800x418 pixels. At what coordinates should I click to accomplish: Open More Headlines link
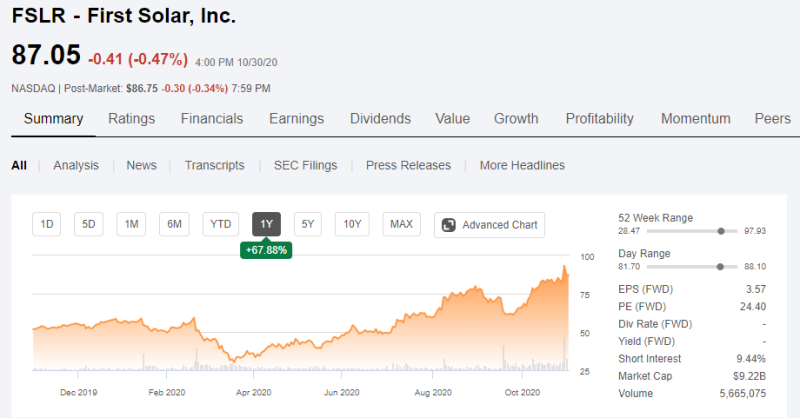[x=522, y=165]
